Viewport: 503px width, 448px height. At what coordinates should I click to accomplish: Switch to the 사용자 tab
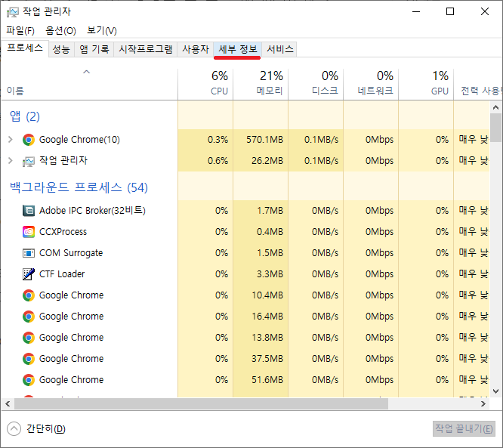(x=196, y=49)
